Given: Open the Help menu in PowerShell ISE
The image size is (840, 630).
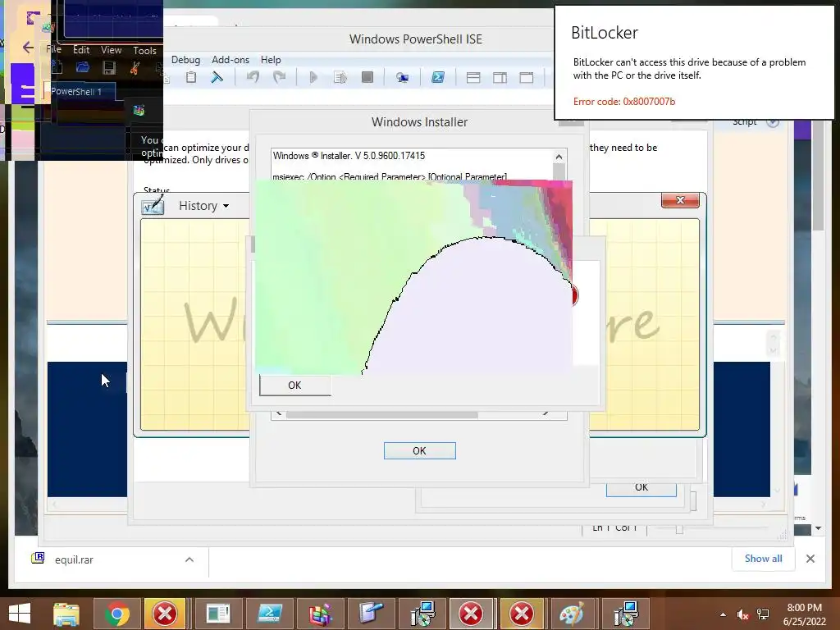Looking at the screenshot, I should 271,60.
